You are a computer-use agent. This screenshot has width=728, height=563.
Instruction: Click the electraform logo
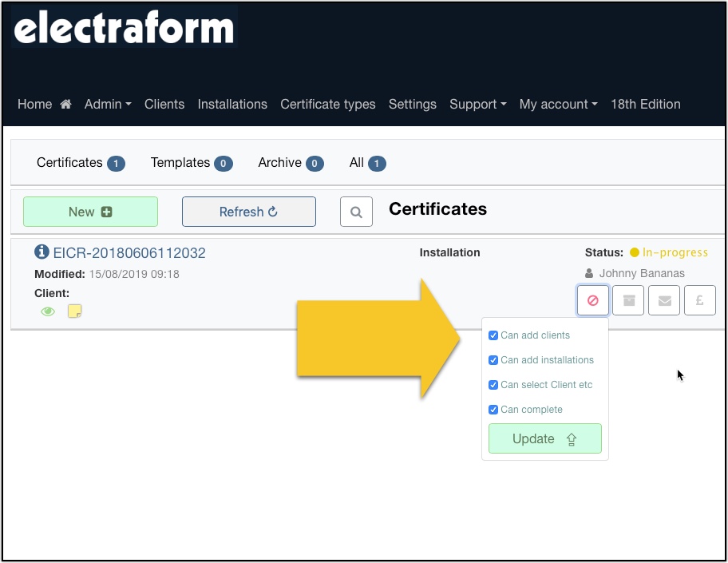(x=124, y=27)
